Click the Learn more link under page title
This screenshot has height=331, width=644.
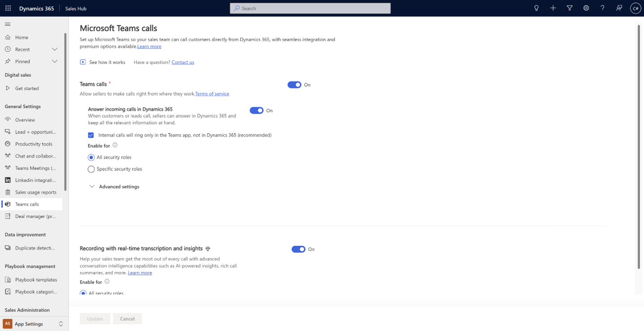point(149,46)
